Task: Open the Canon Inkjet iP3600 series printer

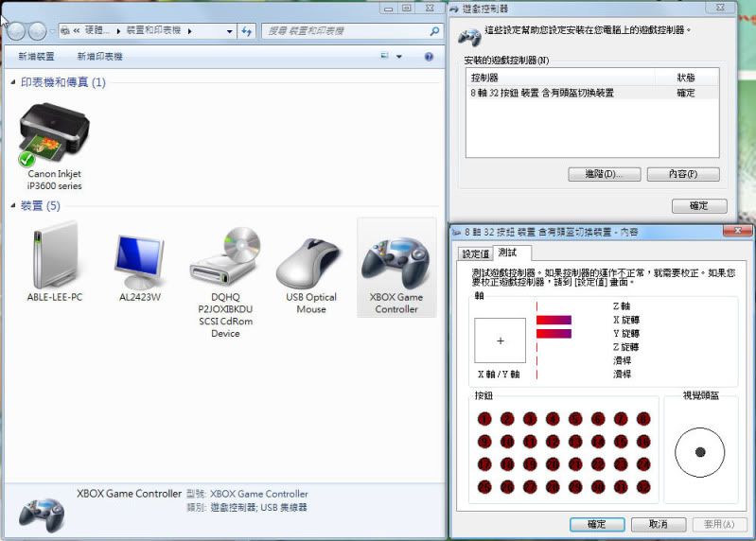Action: pyautogui.click(x=54, y=135)
